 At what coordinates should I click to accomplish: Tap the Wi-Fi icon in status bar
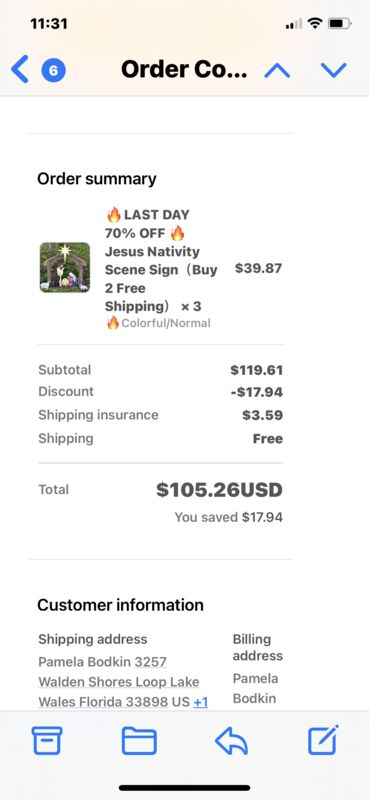click(316, 23)
